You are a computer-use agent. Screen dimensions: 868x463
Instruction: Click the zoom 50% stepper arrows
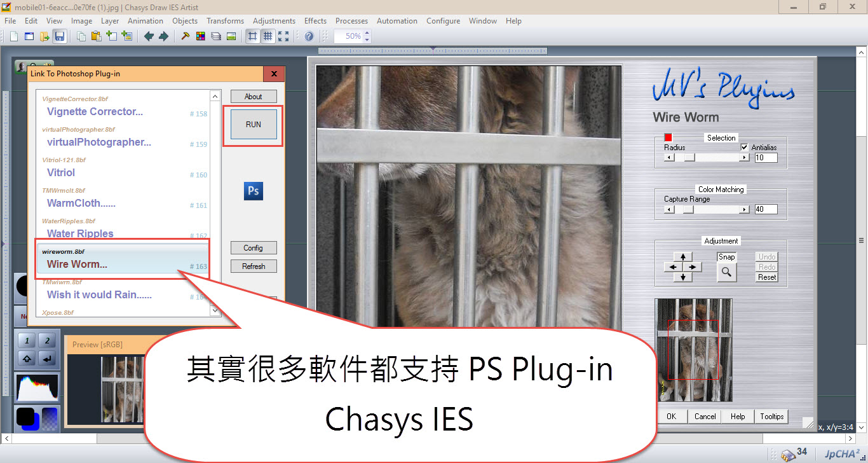pos(367,36)
